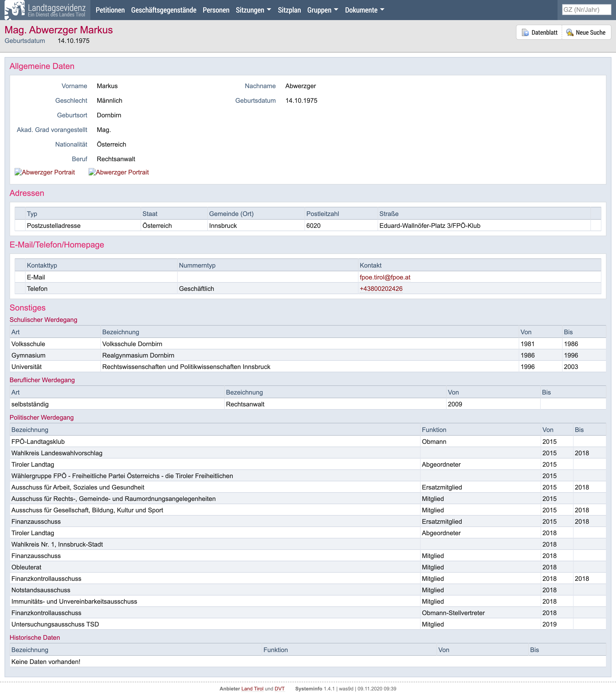
Task: Open the first Abwerzger Portrait image
Action: point(45,172)
